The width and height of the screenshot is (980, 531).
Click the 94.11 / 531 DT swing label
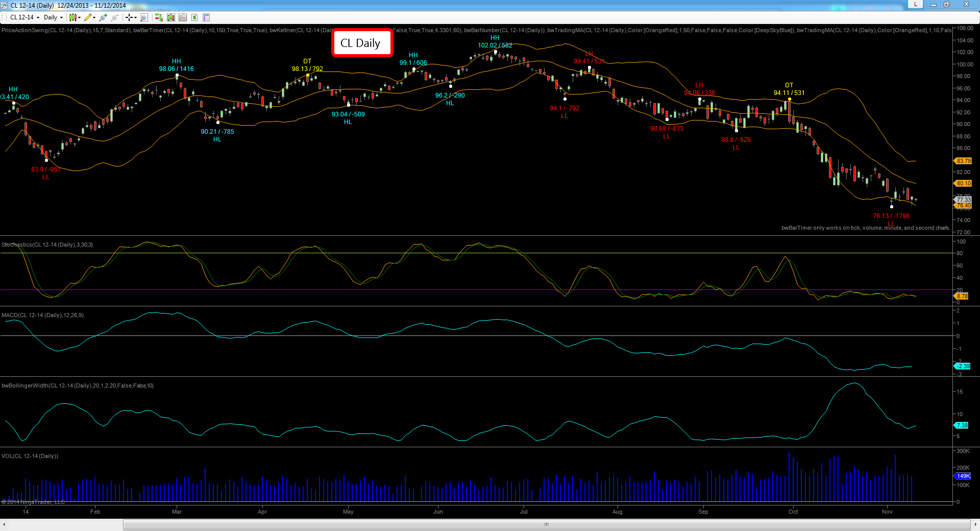click(789, 93)
